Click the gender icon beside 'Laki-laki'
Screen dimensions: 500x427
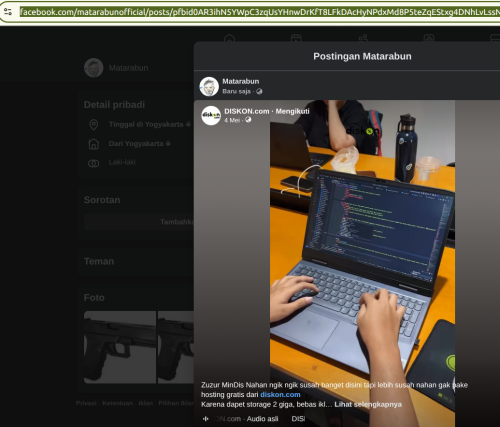click(94, 163)
